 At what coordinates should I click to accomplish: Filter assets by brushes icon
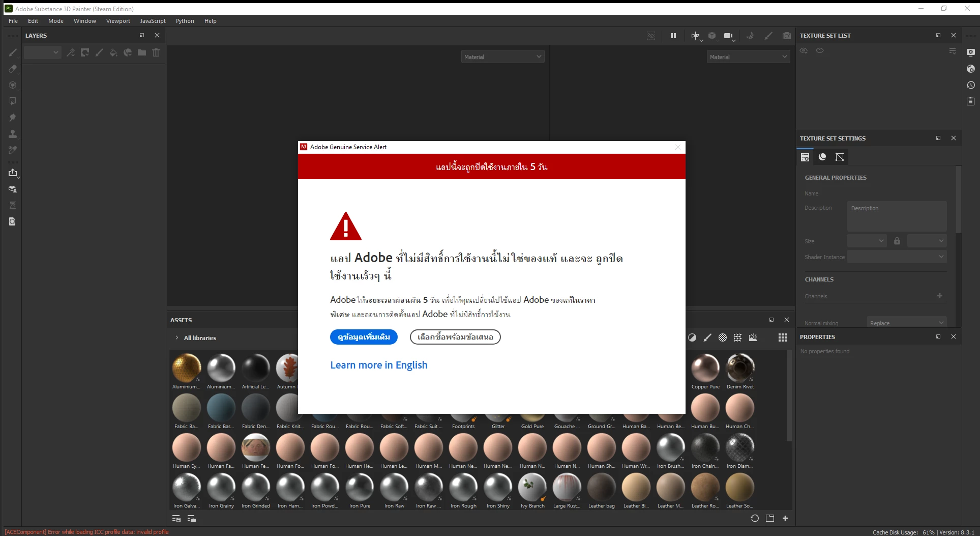pyautogui.click(x=707, y=337)
